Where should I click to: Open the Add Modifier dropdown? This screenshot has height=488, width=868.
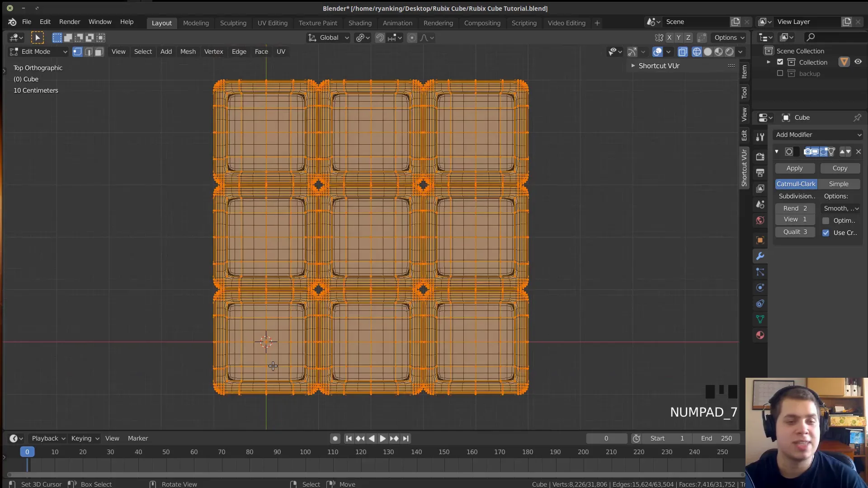point(817,134)
